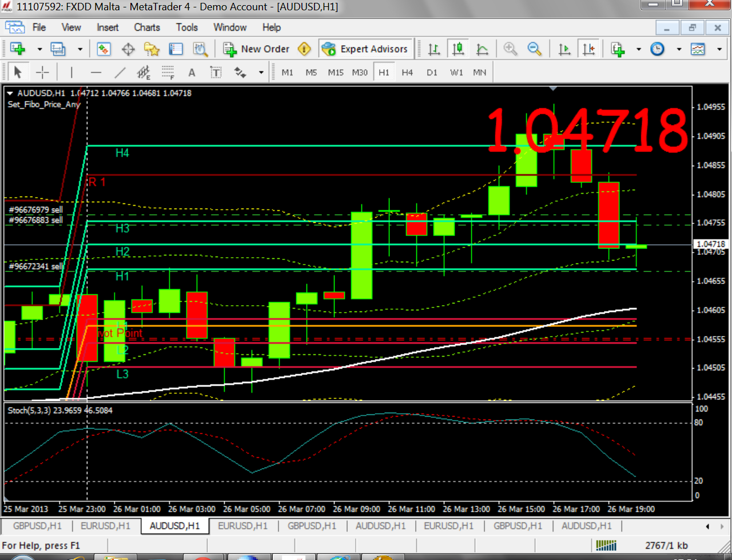This screenshot has width=732, height=560.
Task: Expand the Periods clock dropdown arrow
Action: pyautogui.click(x=679, y=50)
